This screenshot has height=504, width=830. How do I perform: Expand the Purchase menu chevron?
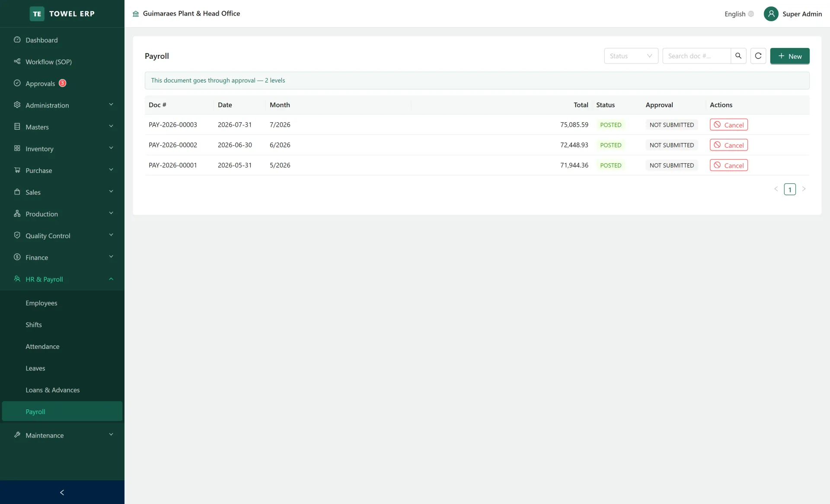[x=111, y=170]
